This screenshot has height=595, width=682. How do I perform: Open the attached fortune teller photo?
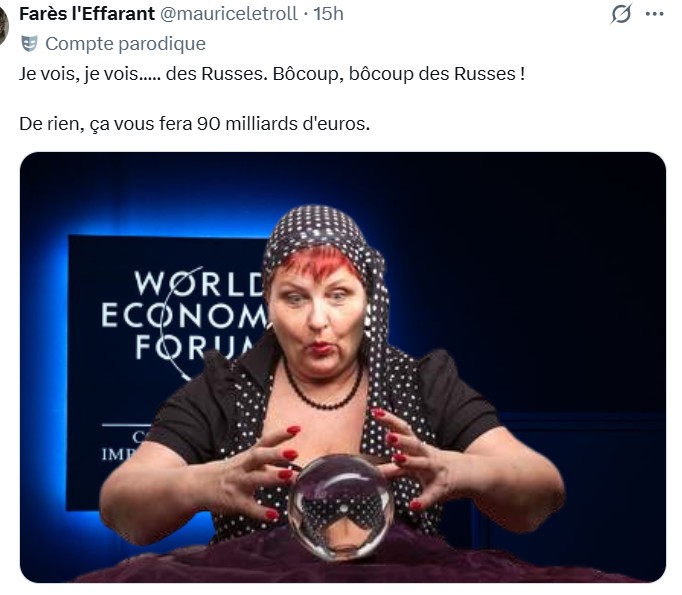343,367
